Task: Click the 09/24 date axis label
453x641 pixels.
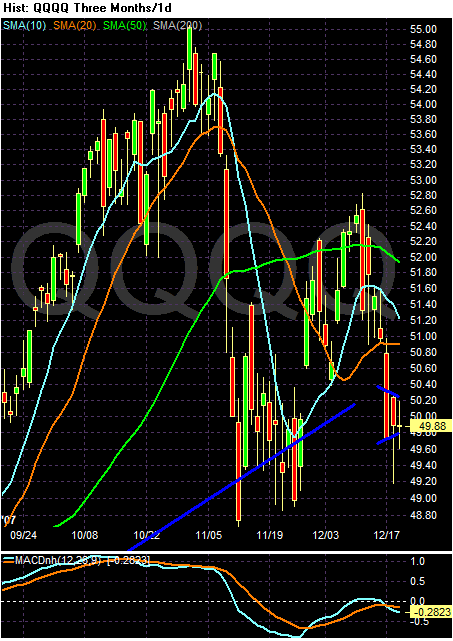Action: click(23, 535)
